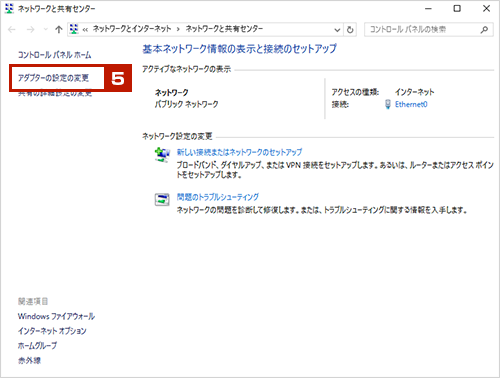Maximize the window
500x378 pixels.
pyautogui.click(x=457, y=9)
